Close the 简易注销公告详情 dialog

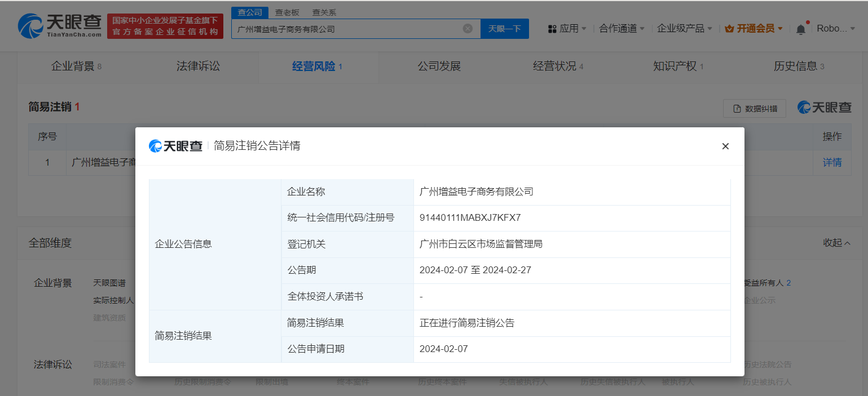(725, 146)
